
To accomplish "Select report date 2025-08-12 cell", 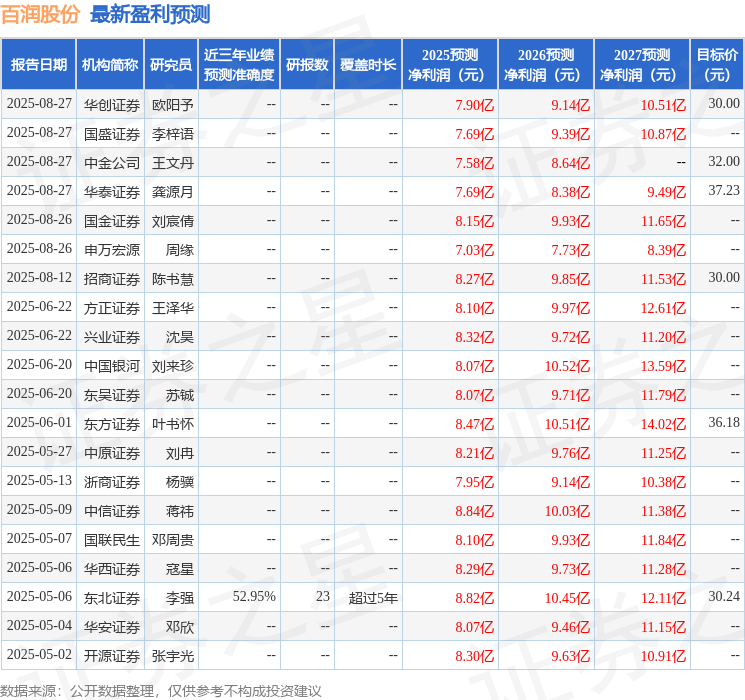I will point(39,278).
